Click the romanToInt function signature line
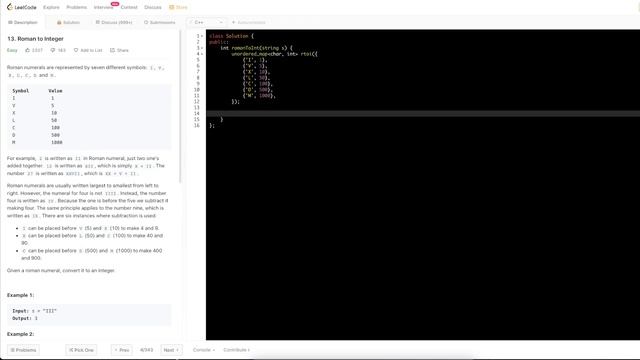Screen dimensions: 640x360 tap(256, 48)
